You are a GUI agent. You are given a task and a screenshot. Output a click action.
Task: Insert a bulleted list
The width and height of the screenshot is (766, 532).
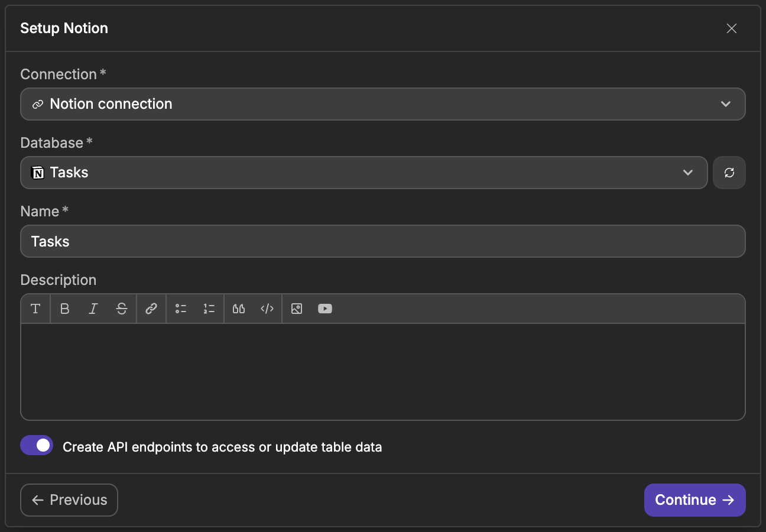pyautogui.click(x=181, y=309)
